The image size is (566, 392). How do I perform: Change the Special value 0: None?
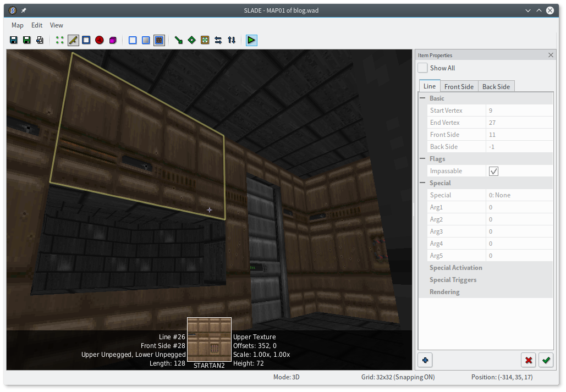coord(519,195)
